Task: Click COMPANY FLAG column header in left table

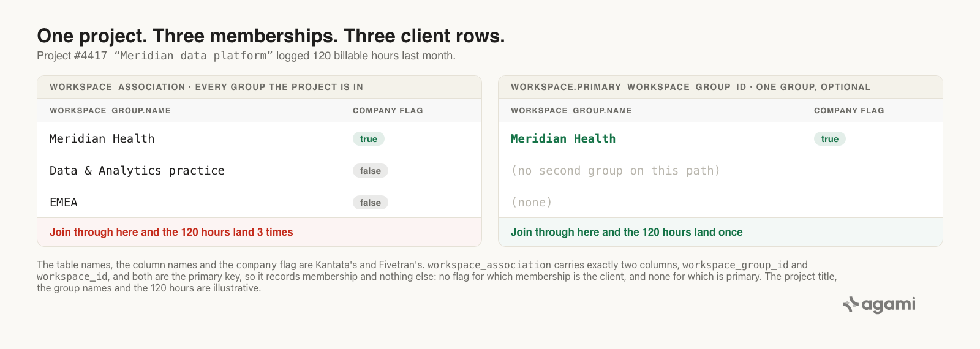Action: coord(388,111)
